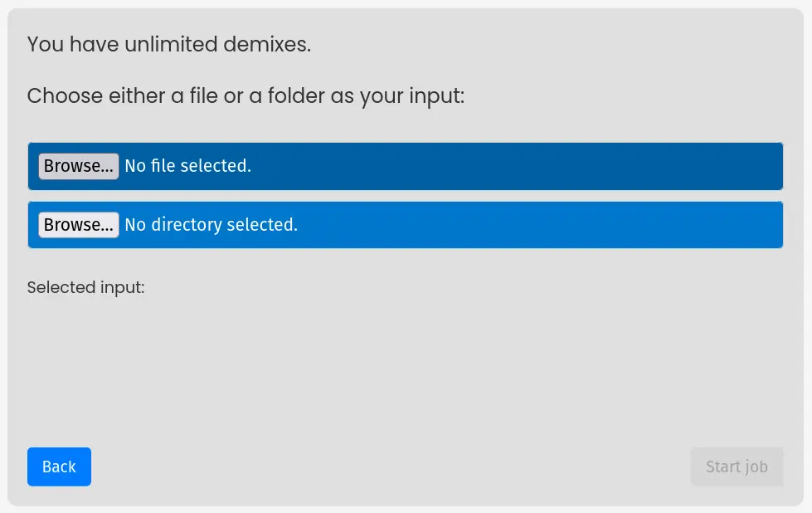Click the word "file" in the input prompt
This screenshot has height=513, width=812.
coord(202,96)
